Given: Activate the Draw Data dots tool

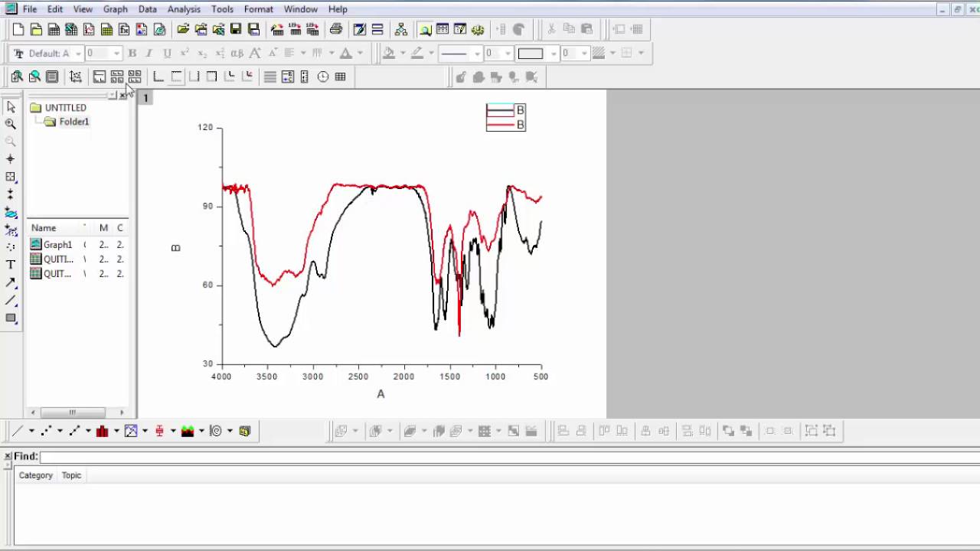Looking at the screenshot, I should tap(11, 247).
